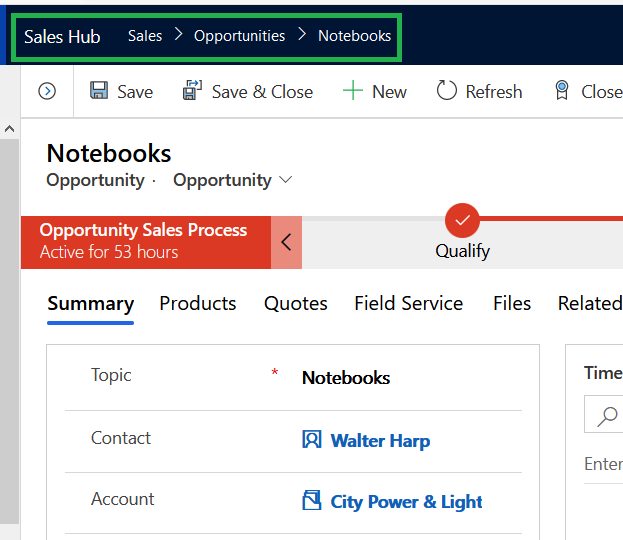Click the Save & Close icon

click(x=192, y=90)
